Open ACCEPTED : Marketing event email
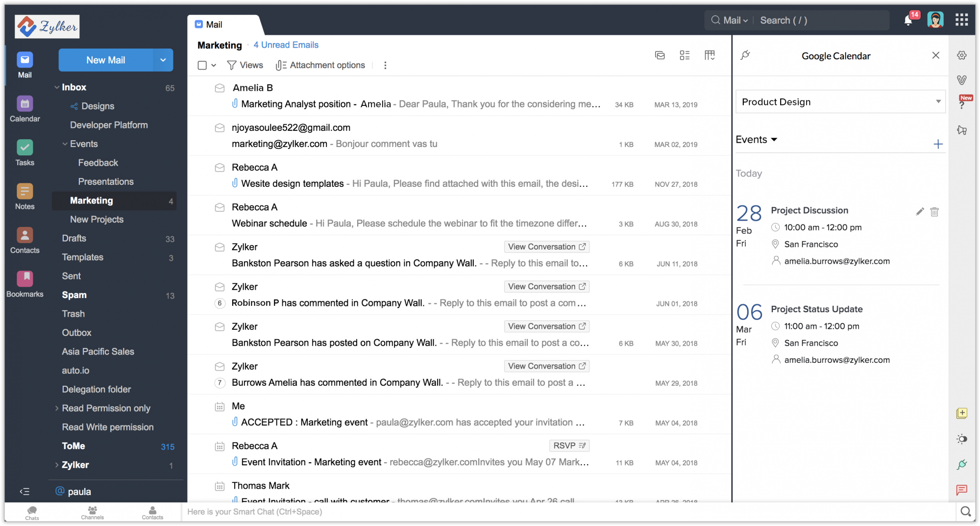The height and width of the screenshot is (526, 980). (459, 414)
